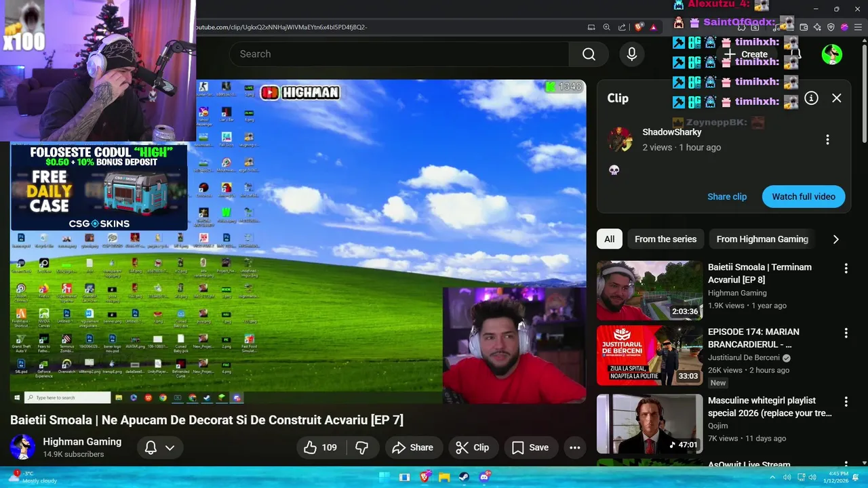Open Justitiarul De Berceni channel link
Screen dimensions: 868x488
[x=744, y=357]
